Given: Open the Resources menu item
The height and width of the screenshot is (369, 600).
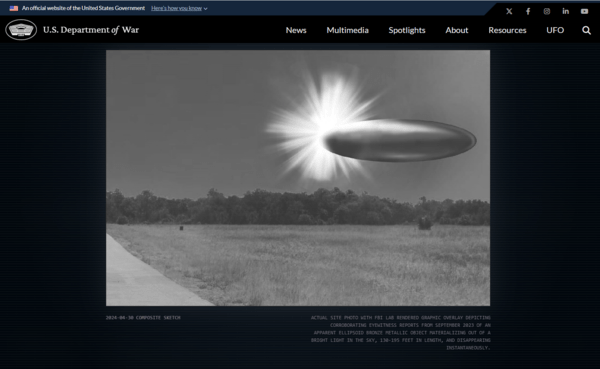Looking at the screenshot, I should coord(507,30).
